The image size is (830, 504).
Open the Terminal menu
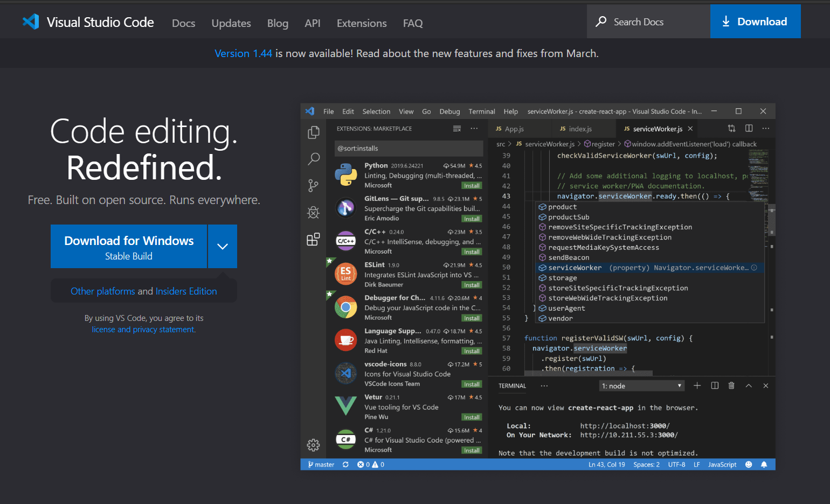tap(481, 111)
